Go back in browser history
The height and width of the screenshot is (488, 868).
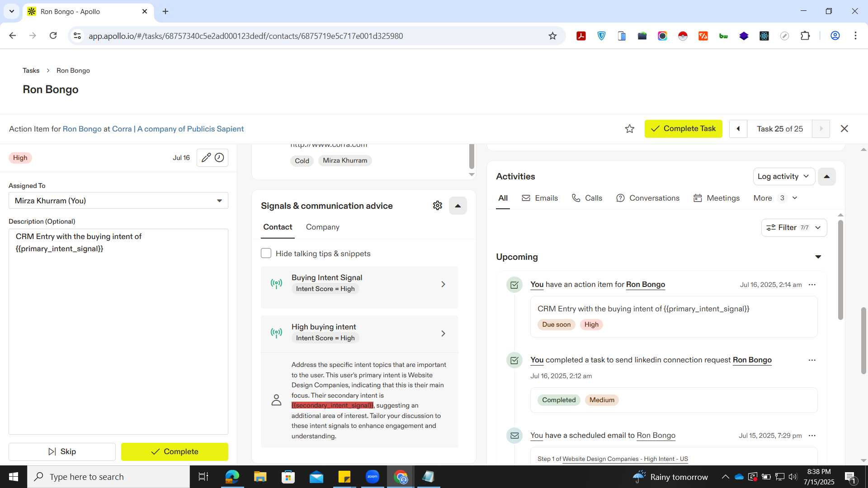13,36
